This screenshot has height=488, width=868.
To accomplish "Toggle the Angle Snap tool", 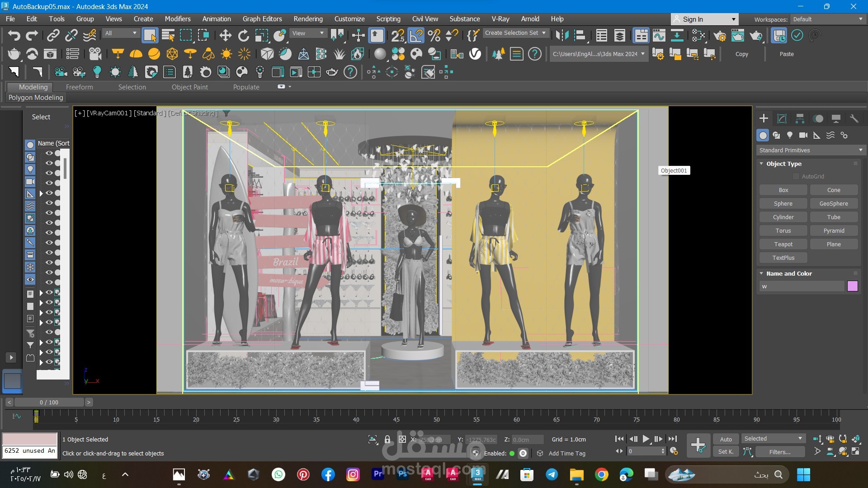I will (416, 35).
